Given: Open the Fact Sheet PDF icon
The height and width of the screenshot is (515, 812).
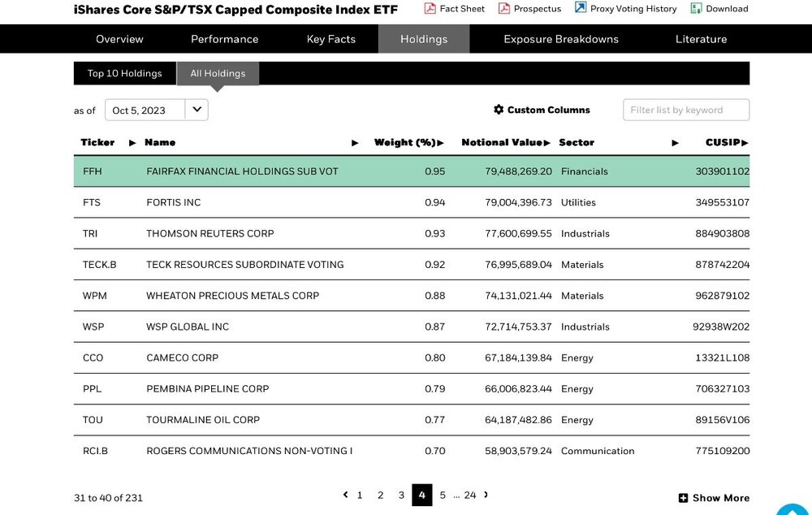Looking at the screenshot, I should (x=430, y=8).
